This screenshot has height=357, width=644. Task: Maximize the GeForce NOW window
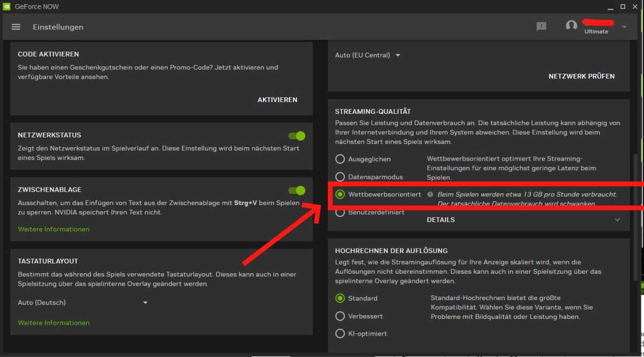point(623,6)
